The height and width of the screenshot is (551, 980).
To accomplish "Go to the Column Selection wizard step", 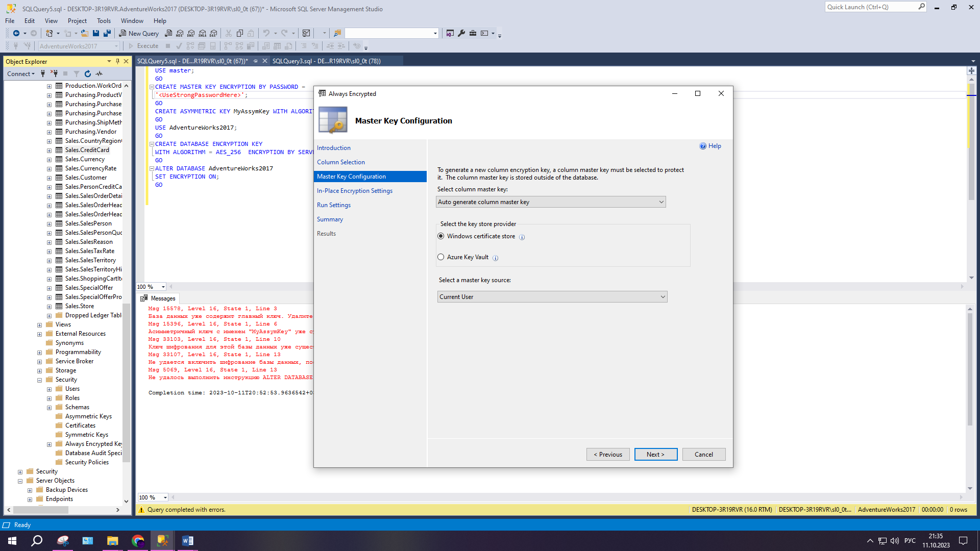I will [x=341, y=162].
